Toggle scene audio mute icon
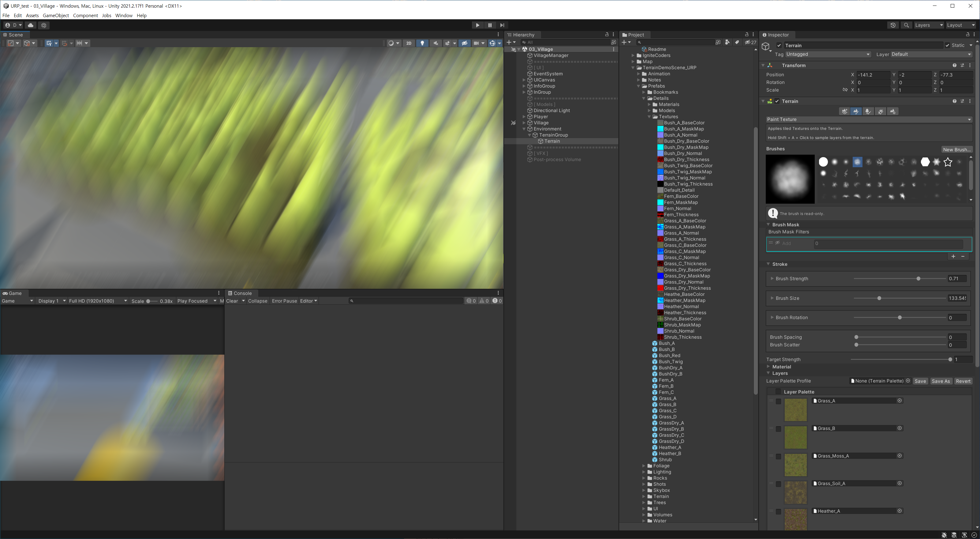Viewport: 980px width, 539px height. [x=435, y=43]
